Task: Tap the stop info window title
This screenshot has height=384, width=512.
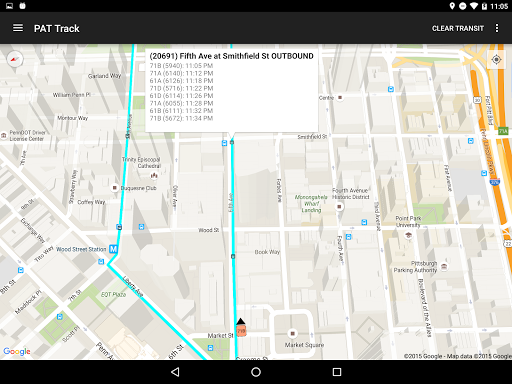Action: click(x=231, y=56)
